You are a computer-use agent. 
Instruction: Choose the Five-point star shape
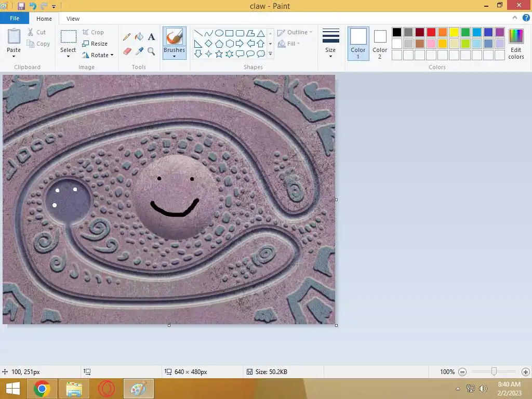219,54
